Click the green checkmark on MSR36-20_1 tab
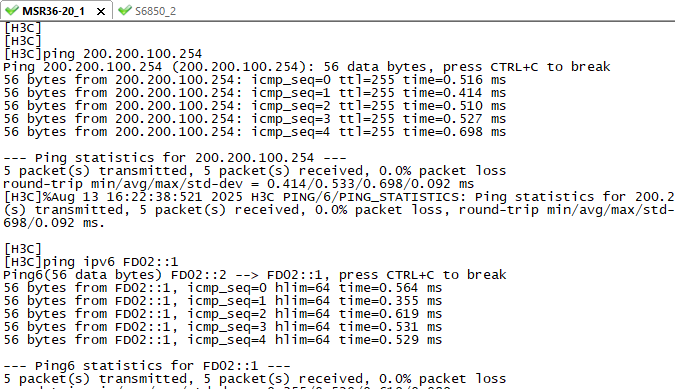The width and height of the screenshot is (675, 389). point(12,10)
